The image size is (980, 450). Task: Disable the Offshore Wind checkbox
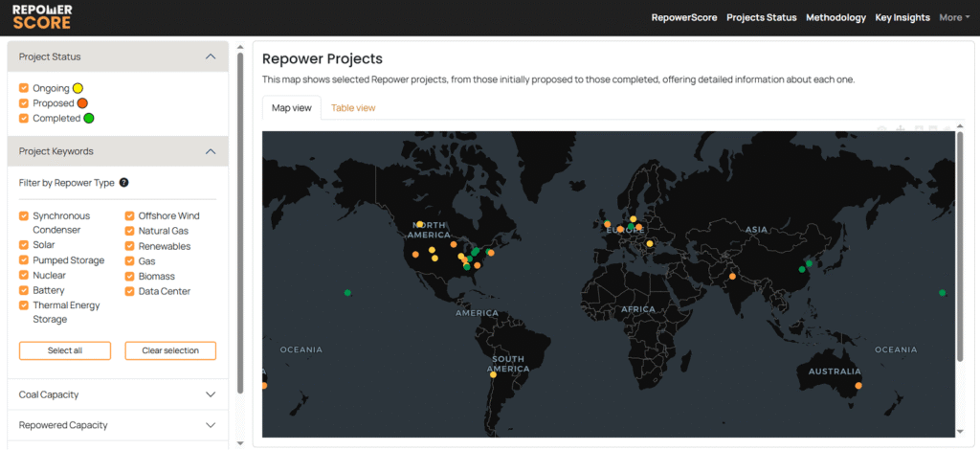(129, 216)
